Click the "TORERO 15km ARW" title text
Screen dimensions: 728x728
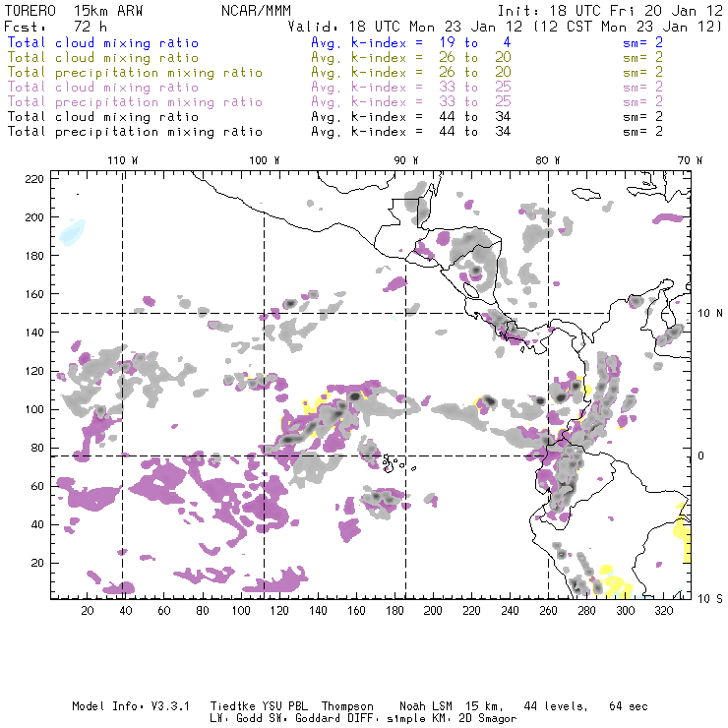point(74,11)
